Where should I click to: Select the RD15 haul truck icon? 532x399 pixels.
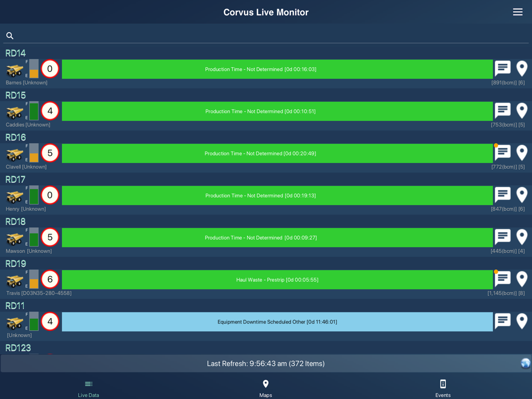click(x=14, y=112)
